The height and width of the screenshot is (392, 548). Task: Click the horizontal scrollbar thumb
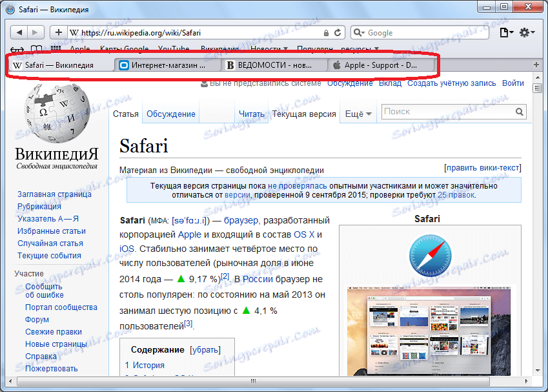253,381
